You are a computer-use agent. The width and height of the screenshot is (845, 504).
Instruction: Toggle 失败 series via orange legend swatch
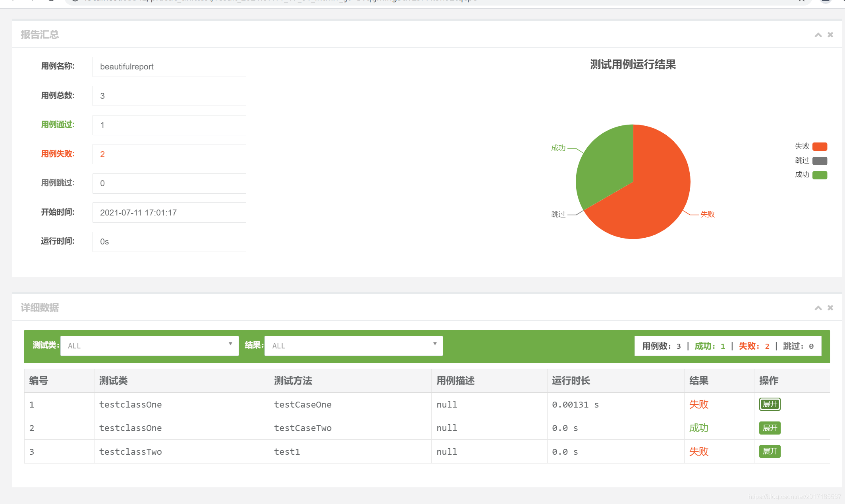(820, 146)
